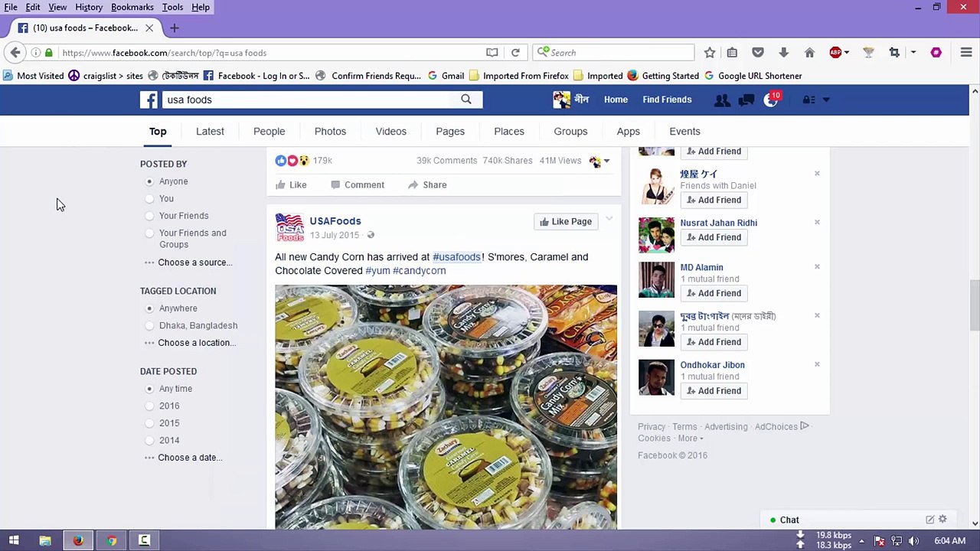Open audience selector dropdown beside 41M Views

click(x=599, y=161)
